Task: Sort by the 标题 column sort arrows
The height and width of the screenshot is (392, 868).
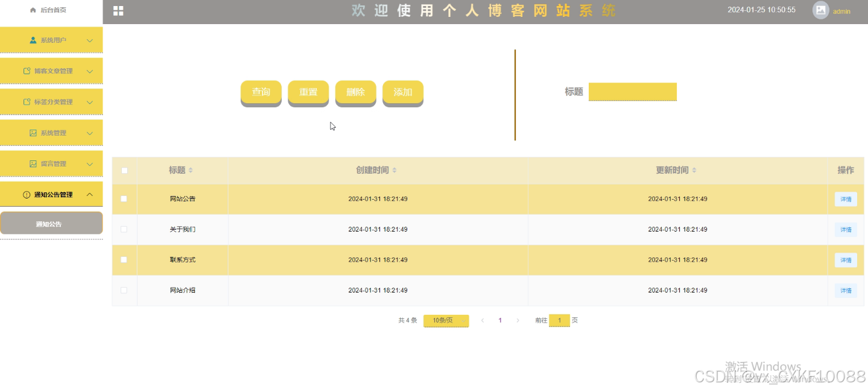Action: [x=191, y=171]
